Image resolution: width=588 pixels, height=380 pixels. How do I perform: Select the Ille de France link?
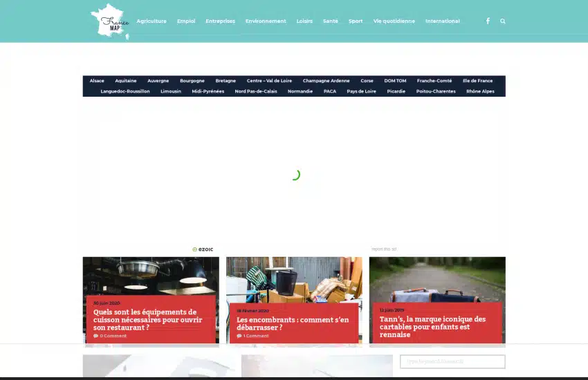477,81
